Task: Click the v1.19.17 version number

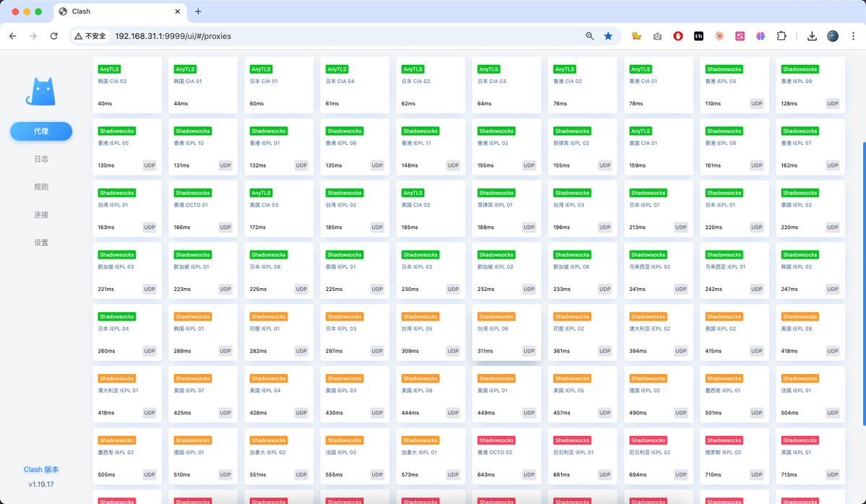Action: 41,484
